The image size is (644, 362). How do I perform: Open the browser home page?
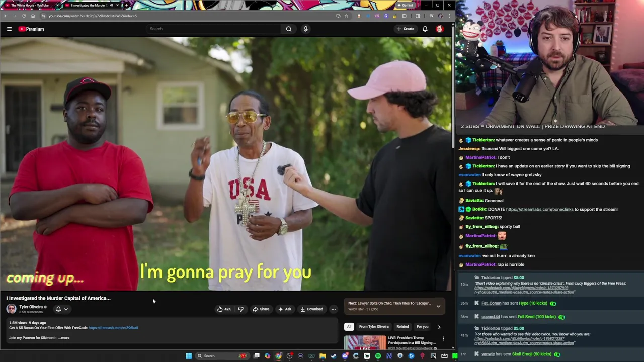33,16
